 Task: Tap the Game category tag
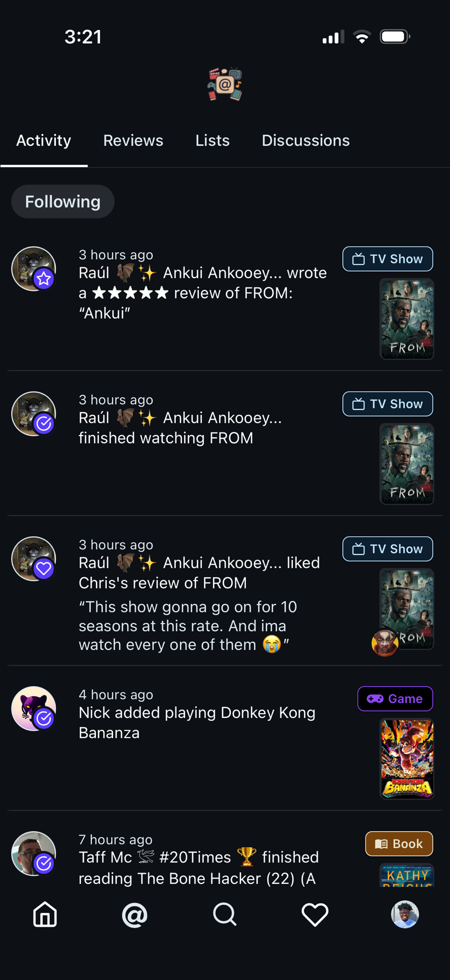[395, 699]
